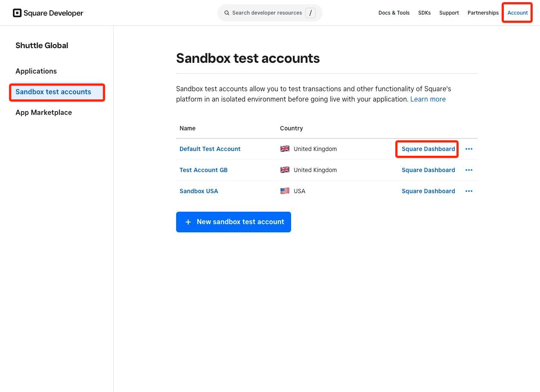Click the Country column header

(291, 128)
